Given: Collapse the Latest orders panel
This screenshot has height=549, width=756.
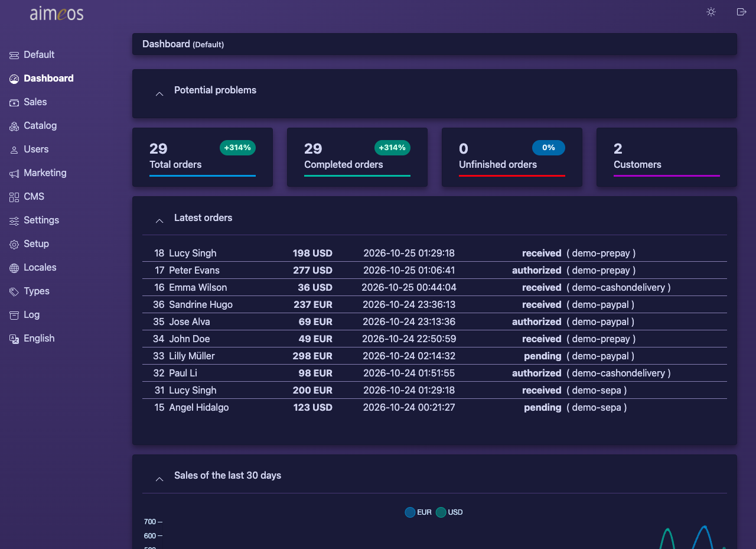Looking at the screenshot, I should point(159,220).
